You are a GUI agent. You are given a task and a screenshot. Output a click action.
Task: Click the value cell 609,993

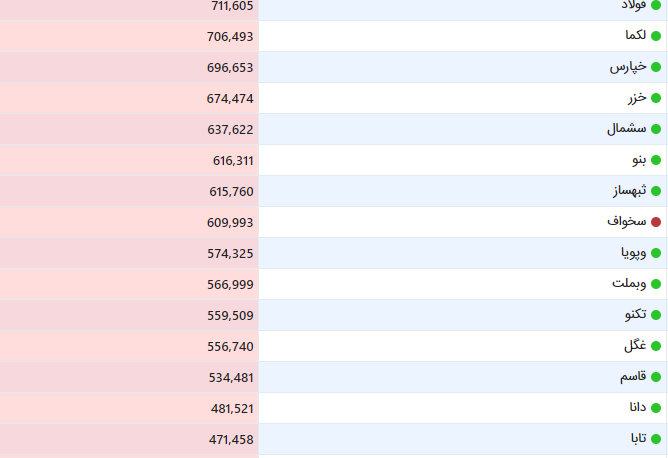tap(129, 222)
